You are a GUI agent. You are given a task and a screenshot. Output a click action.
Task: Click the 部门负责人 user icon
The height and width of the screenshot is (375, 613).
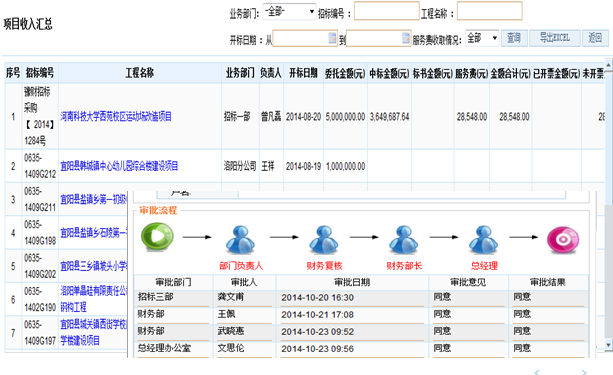240,239
